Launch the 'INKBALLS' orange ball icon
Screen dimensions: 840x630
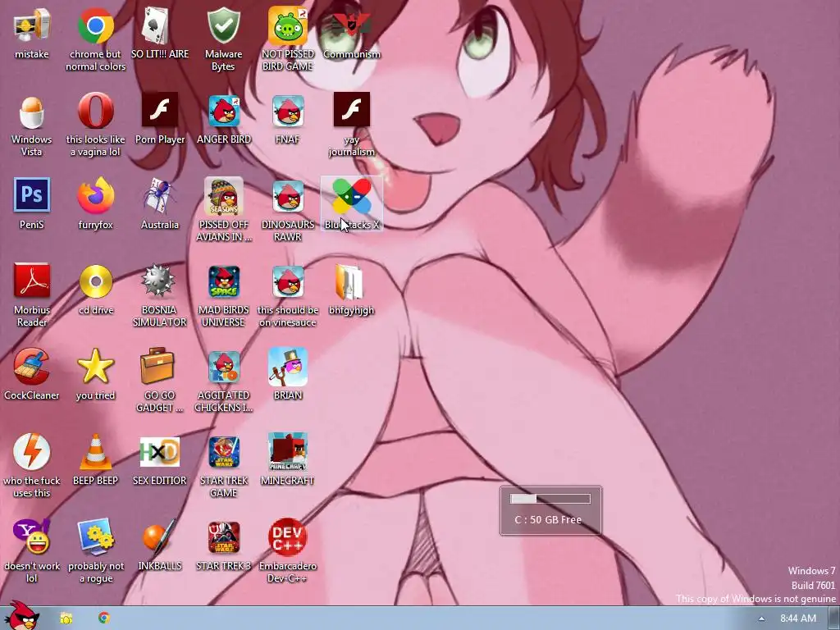[x=158, y=537]
